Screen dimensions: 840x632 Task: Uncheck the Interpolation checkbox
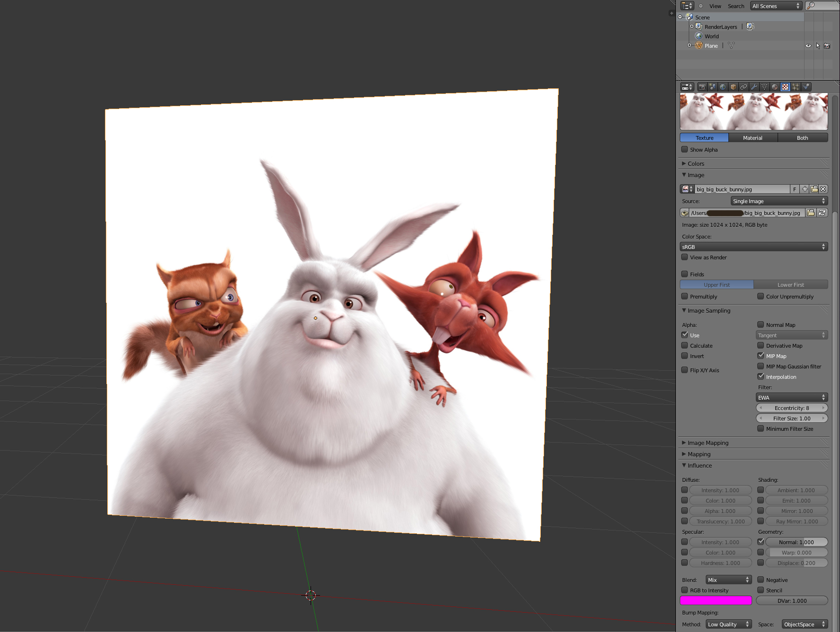tap(761, 376)
